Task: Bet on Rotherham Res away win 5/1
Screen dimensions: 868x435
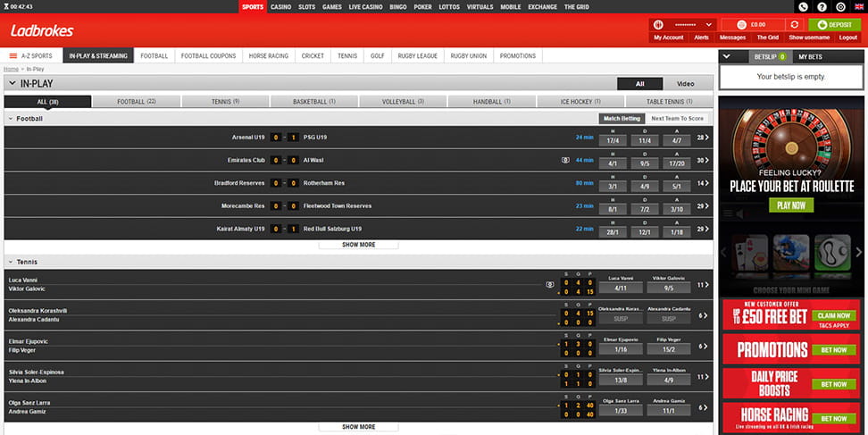Action: tap(677, 187)
